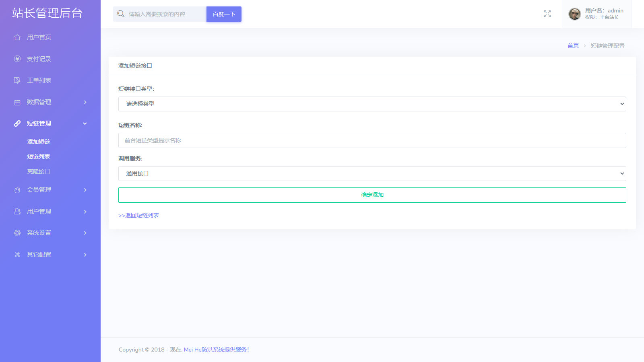Click the tools icon beside 其它配置
644x362 pixels.
tap(17, 255)
